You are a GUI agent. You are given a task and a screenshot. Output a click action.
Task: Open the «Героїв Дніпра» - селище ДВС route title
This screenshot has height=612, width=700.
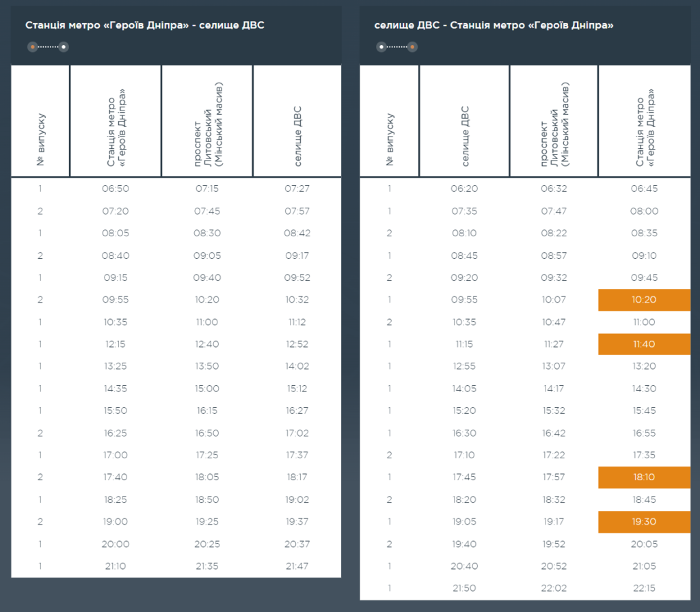(x=145, y=25)
